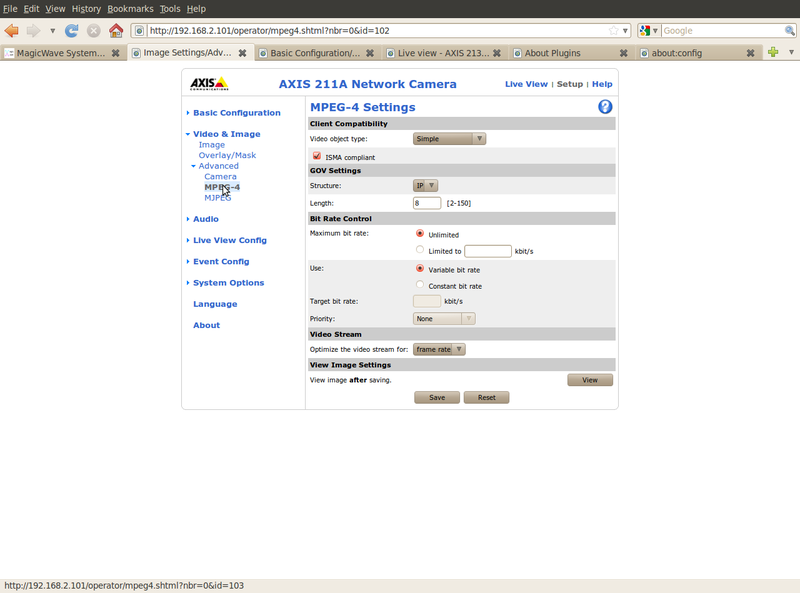Click the search magnifier icon
800x593 pixels.
(x=789, y=31)
